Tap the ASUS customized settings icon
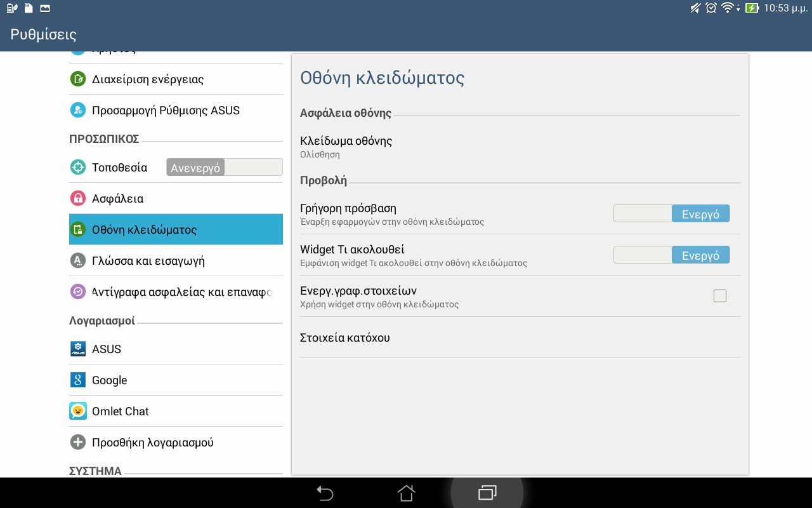 (77, 110)
